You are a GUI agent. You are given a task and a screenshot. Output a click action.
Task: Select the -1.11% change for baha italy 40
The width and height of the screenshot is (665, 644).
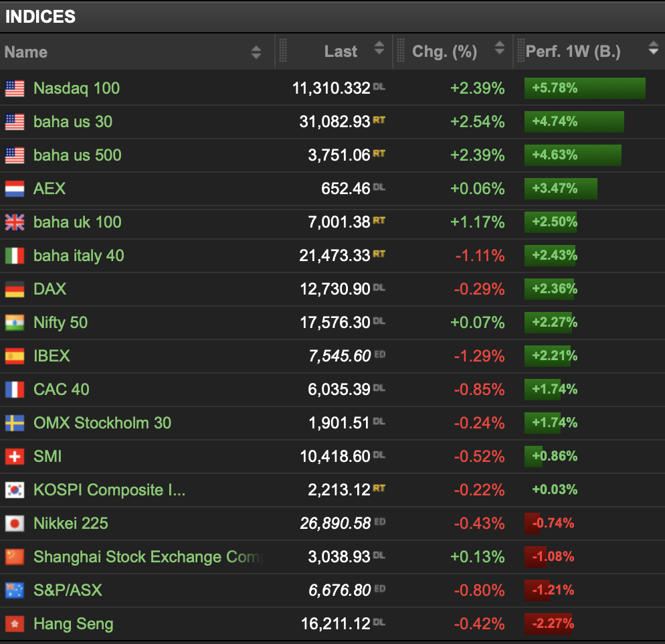coord(480,256)
